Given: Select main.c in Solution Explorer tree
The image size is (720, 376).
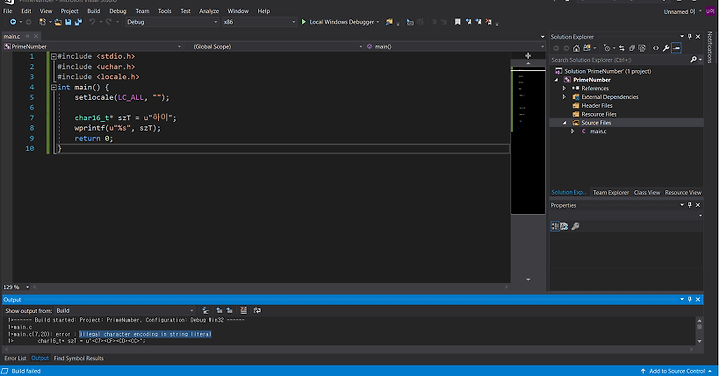Looking at the screenshot, I should (598, 131).
